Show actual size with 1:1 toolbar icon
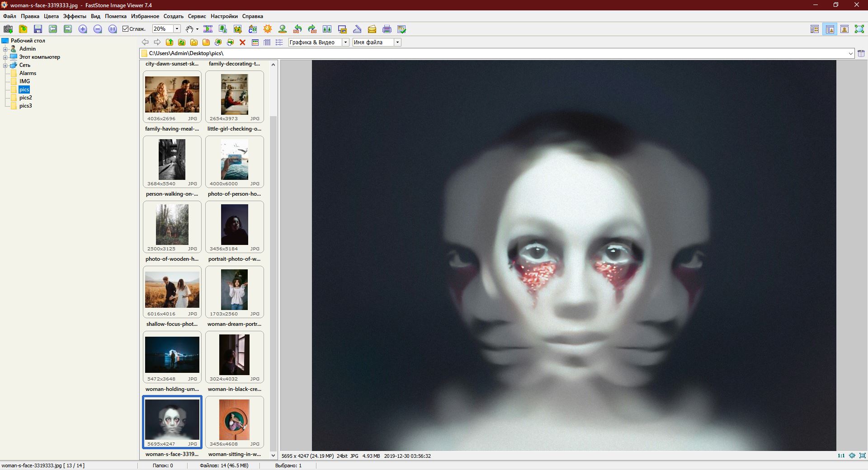This screenshot has width=868, height=470. coord(113,29)
